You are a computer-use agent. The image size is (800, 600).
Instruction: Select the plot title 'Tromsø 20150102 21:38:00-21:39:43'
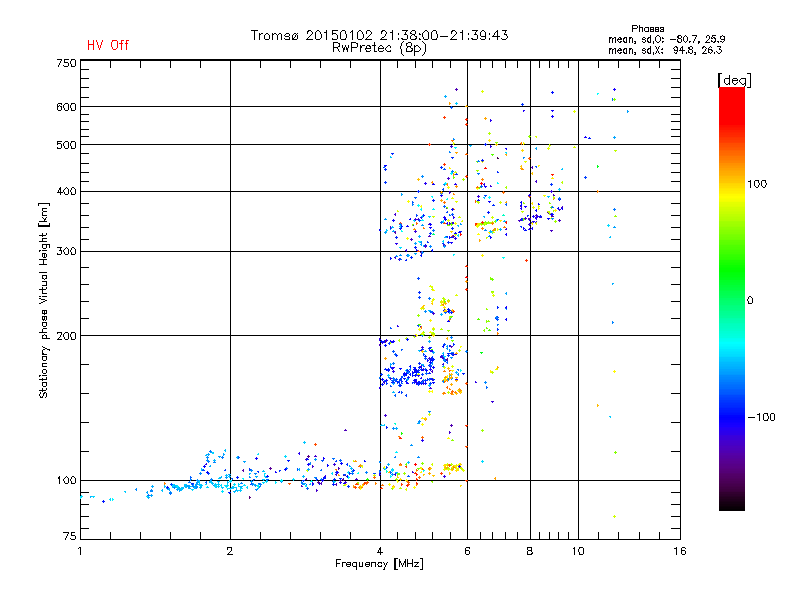379,35
